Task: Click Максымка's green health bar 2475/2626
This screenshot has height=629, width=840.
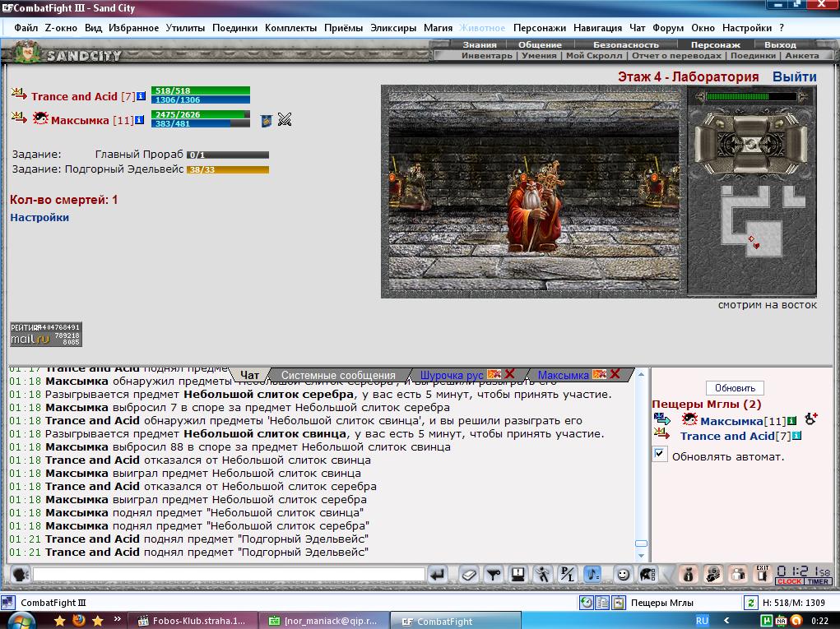Action: (x=201, y=114)
